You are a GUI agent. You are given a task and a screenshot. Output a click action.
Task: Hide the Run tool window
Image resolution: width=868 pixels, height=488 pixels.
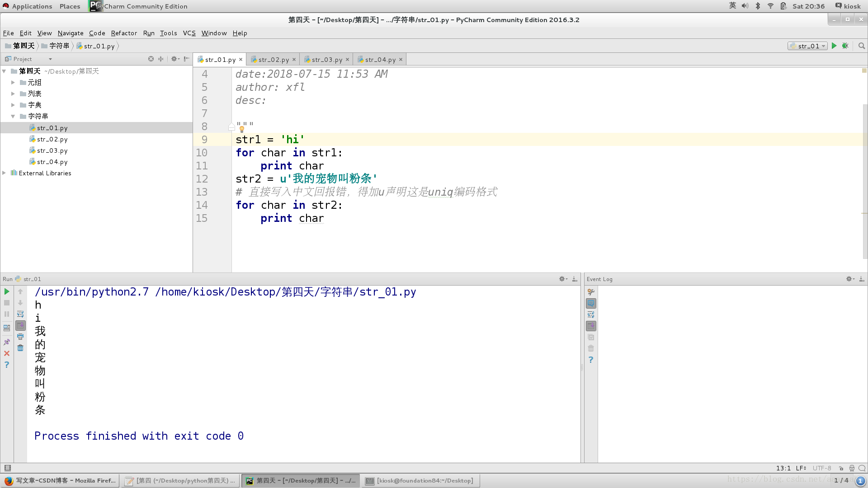[575, 279]
